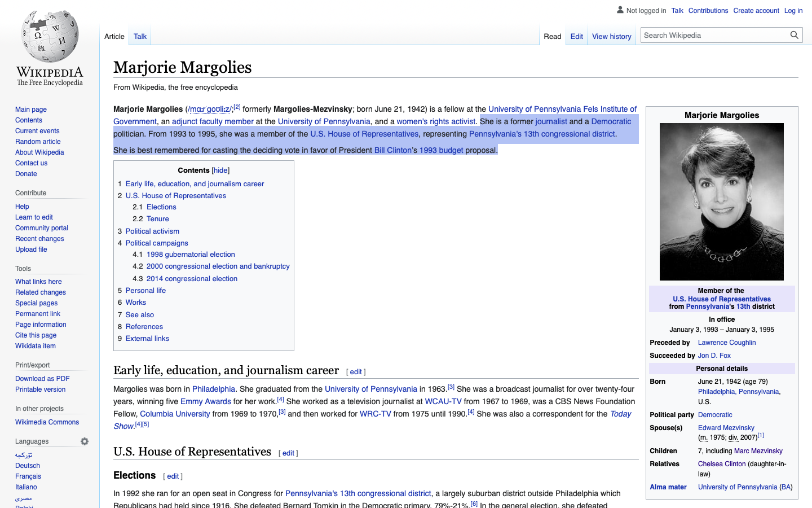The height and width of the screenshot is (508, 812).
Task: Open women's rights activist link
Action: click(436, 121)
